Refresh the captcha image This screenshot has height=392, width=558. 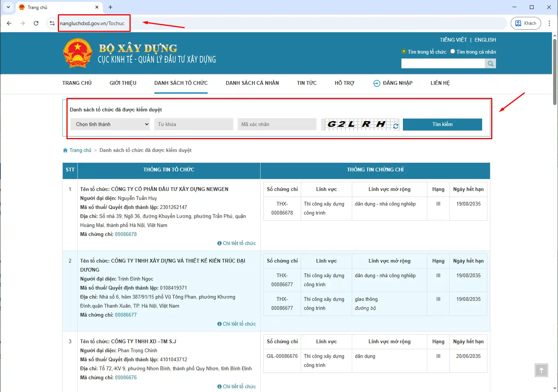pyautogui.click(x=396, y=126)
